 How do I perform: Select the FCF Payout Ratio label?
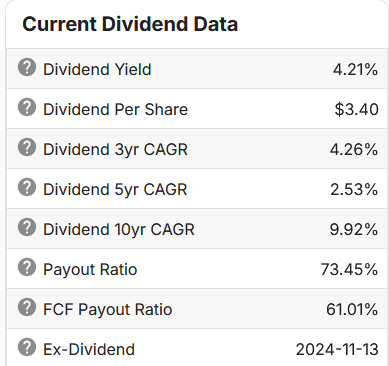coord(108,310)
